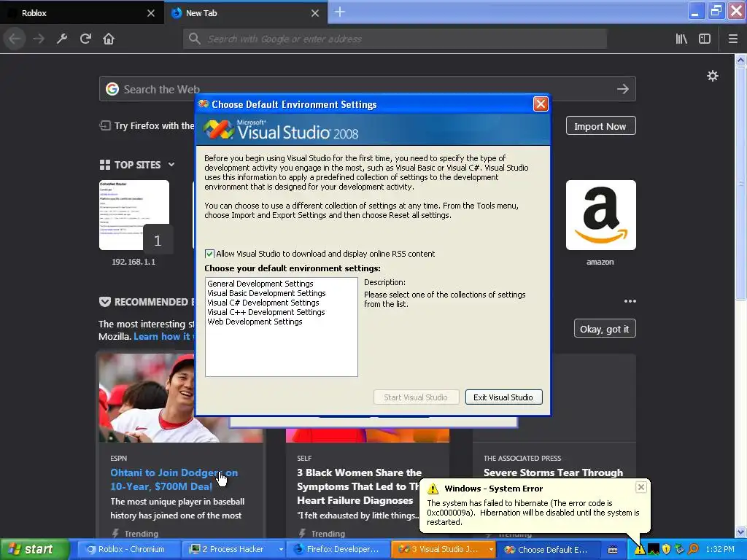Open a new browser tab with plus
This screenshot has width=747, height=560.
[340, 12]
